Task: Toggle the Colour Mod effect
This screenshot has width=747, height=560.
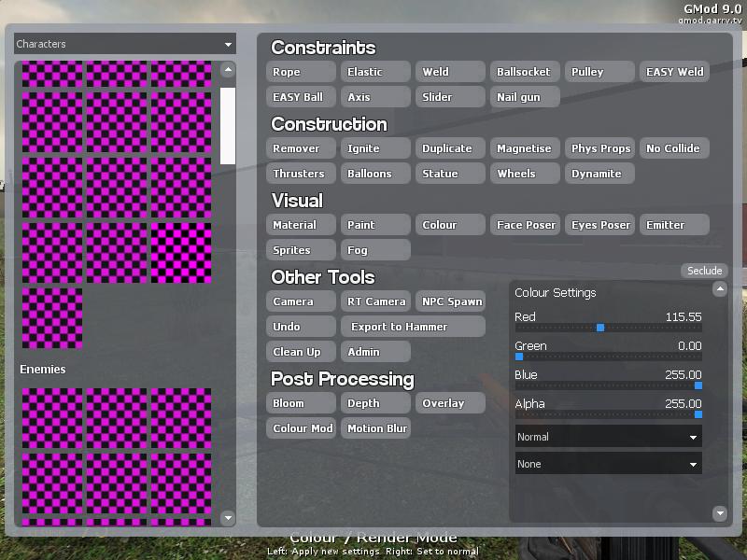Action: tap(300, 428)
